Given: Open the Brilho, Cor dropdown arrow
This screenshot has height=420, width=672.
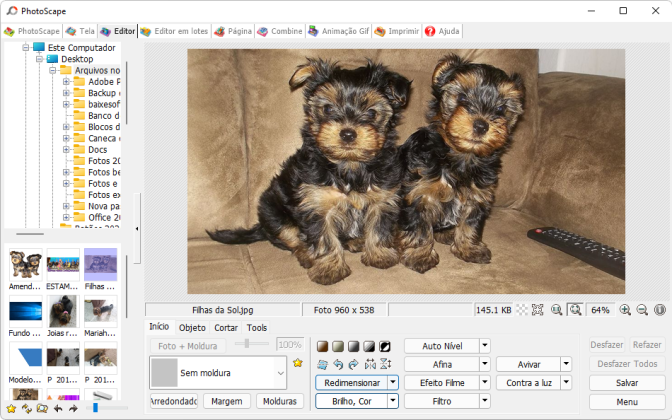Looking at the screenshot, I should (x=393, y=401).
